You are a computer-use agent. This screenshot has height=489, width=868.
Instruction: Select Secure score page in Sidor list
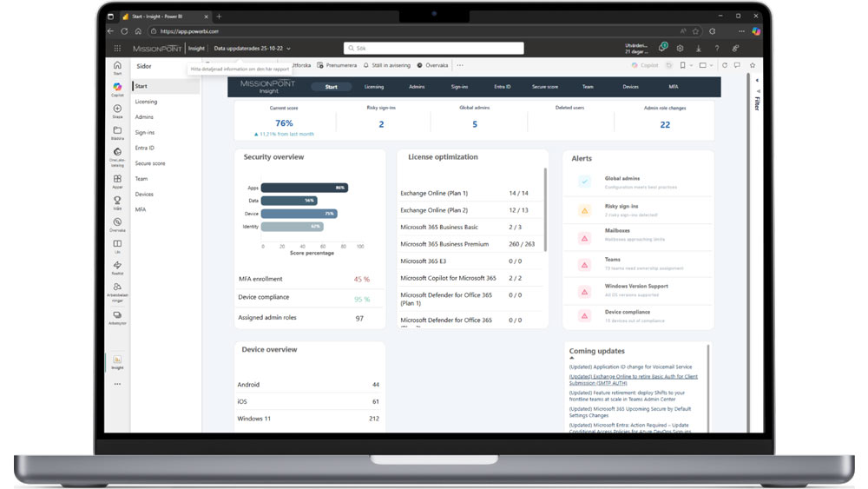pos(150,163)
